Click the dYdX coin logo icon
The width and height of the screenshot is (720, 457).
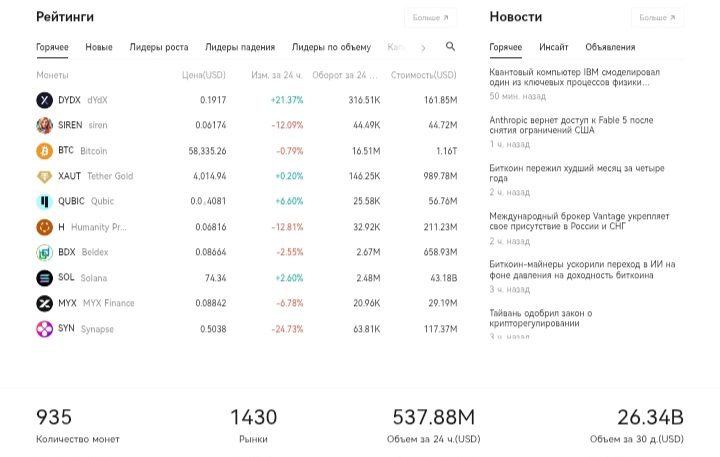click(x=45, y=100)
